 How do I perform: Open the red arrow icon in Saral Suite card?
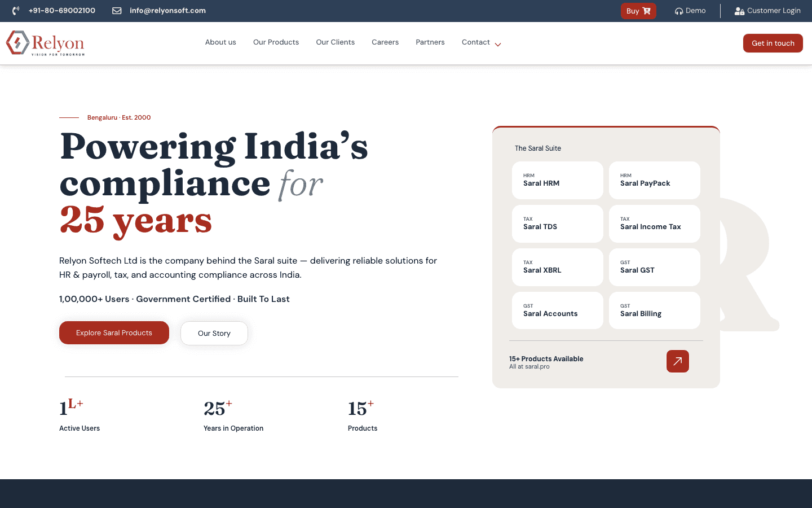pyautogui.click(x=678, y=361)
